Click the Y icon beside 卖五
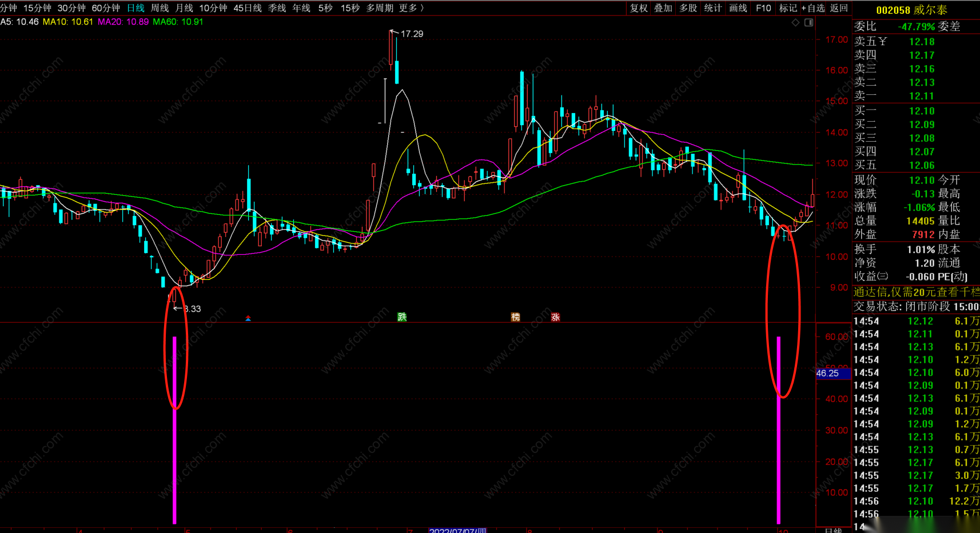The height and width of the screenshot is (533, 980). pos(883,41)
